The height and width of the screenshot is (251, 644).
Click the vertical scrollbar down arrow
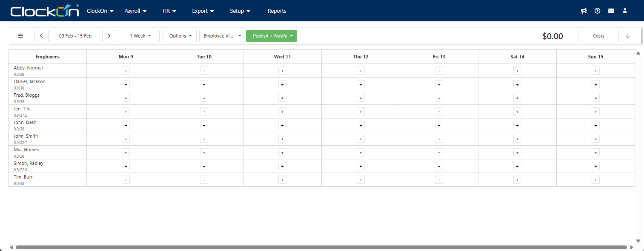click(x=638, y=241)
